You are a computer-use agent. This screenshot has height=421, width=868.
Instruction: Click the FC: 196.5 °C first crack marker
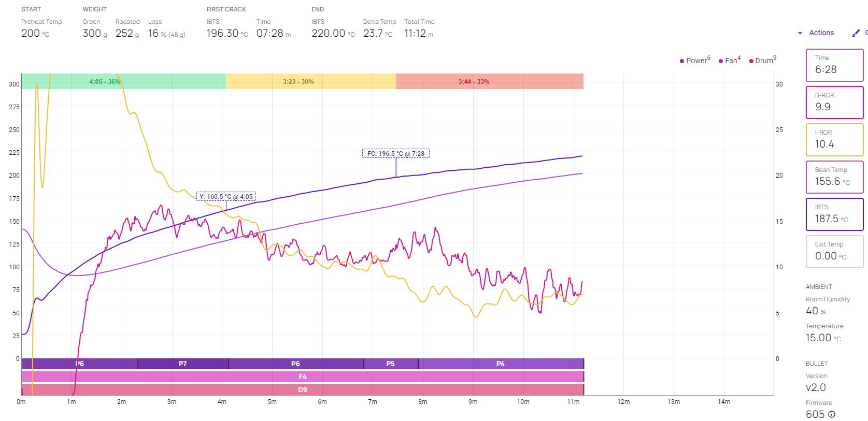click(395, 154)
